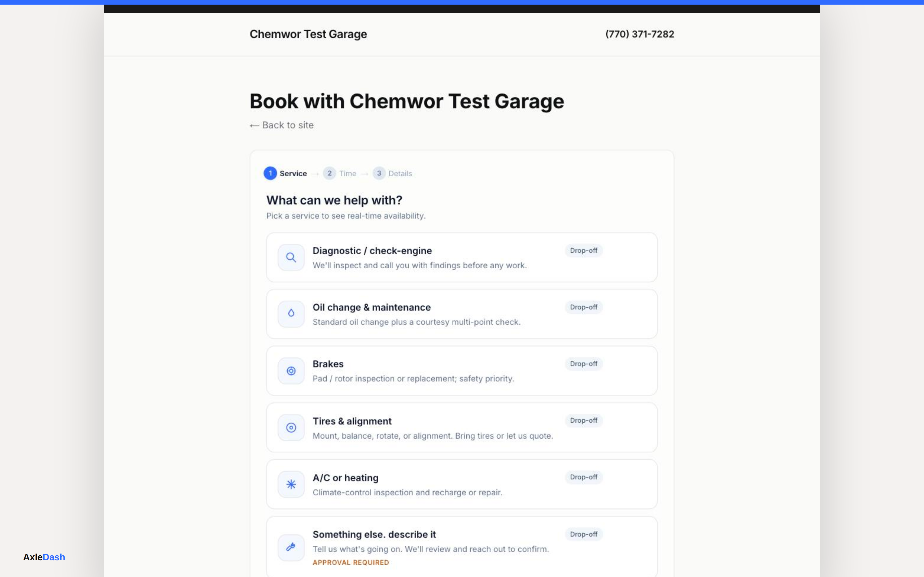Click the wrench icon for Something else
The image size is (924, 577).
click(x=291, y=548)
